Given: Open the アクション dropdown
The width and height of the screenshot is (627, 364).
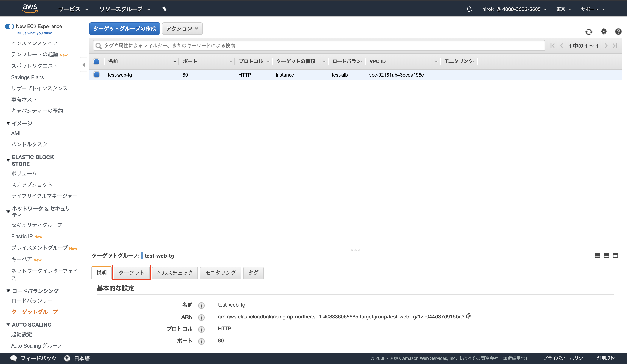Looking at the screenshot, I should pos(182,29).
